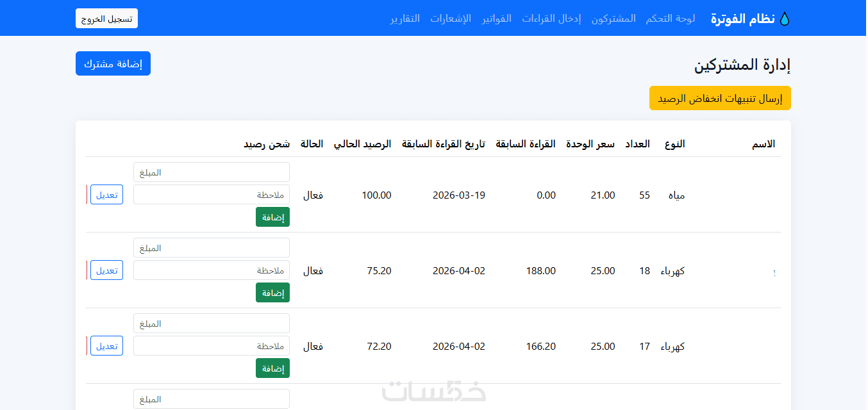This screenshot has height=410, width=868.
Task: Open the الإشعارات nav link
Action: pyautogui.click(x=451, y=19)
